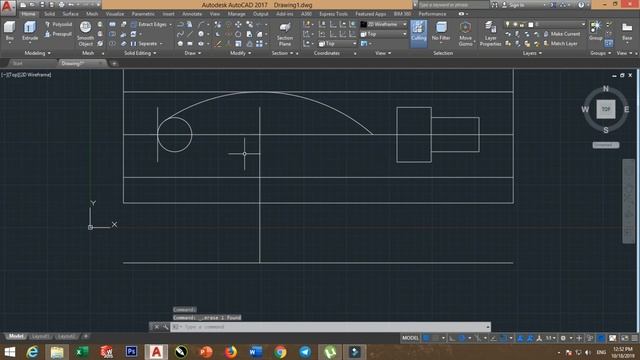Switch to the Model layout tab
The height and width of the screenshot is (360, 640).
point(16,336)
